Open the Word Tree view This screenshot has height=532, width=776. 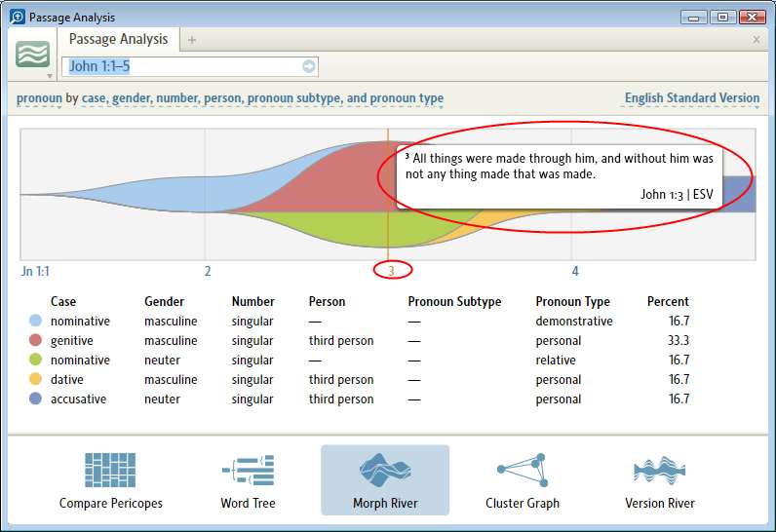pos(248,480)
